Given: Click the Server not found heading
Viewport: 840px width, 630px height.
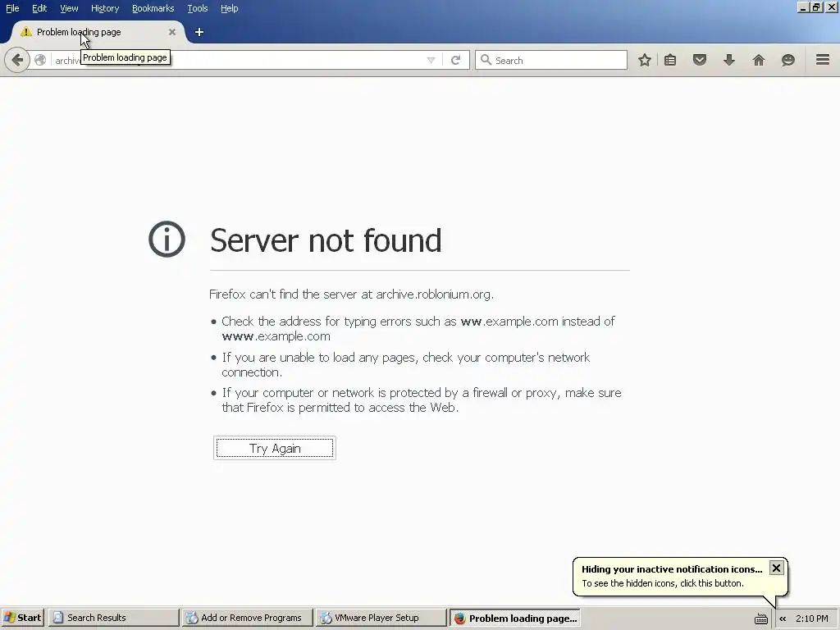Looking at the screenshot, I should pyautogui.click(x=326, y=240).
